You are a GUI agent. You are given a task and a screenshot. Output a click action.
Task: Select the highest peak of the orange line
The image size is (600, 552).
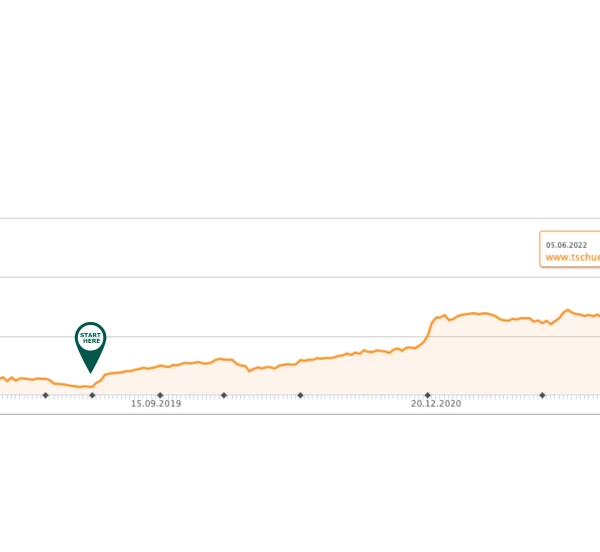tap(567, 310)
